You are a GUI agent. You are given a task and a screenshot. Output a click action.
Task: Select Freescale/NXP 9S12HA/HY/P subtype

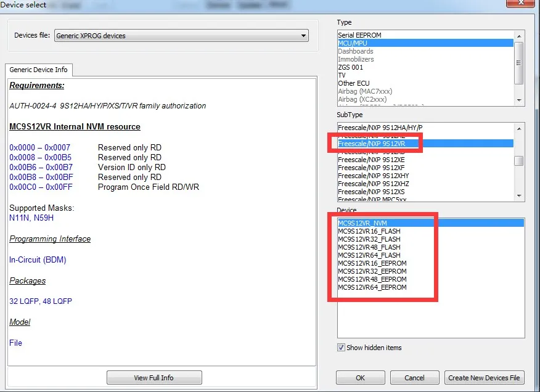click(x=425, y=128)
